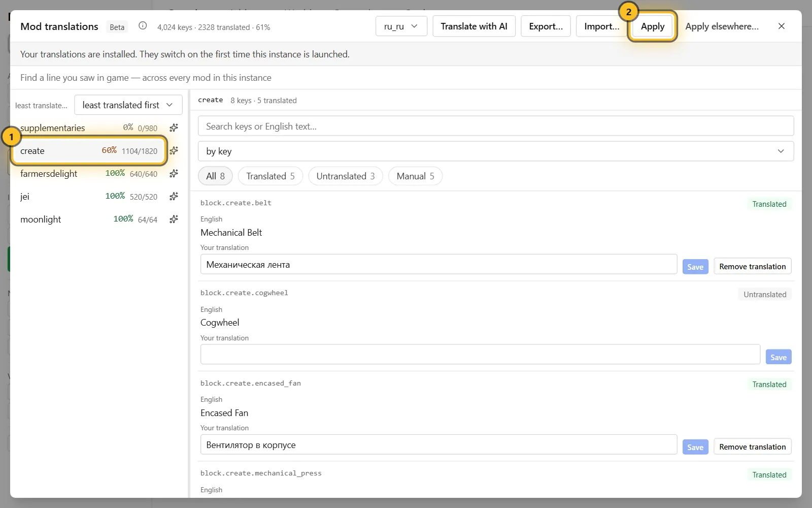Open the least translated first sort dropdown
This screenshot has width=812, height=508.
128,105
